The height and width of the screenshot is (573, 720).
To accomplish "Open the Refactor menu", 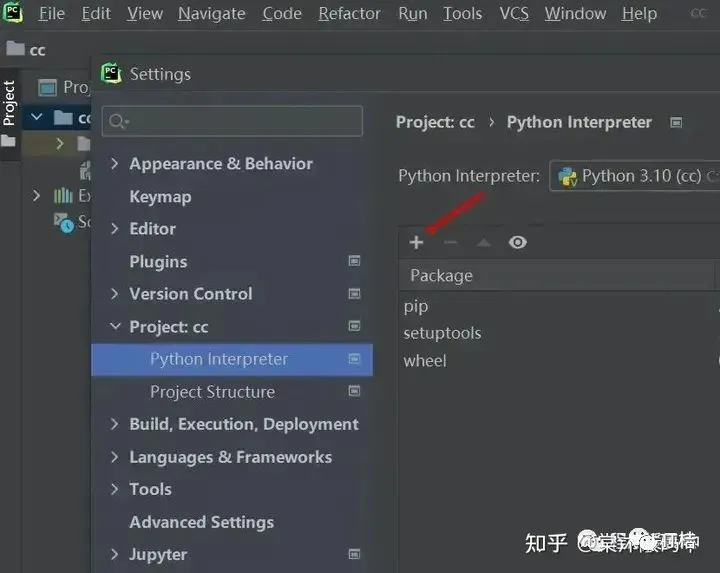I will (x=349, y=14).
